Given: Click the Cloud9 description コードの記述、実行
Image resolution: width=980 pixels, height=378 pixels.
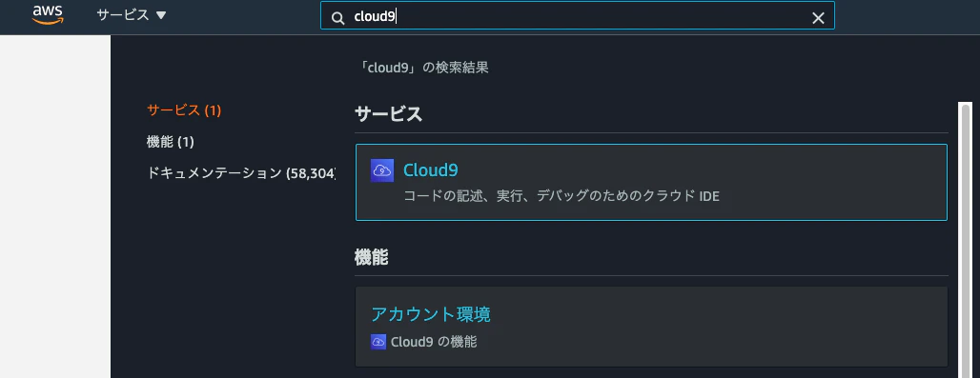Looking at the screenshot, I should 561,196.
